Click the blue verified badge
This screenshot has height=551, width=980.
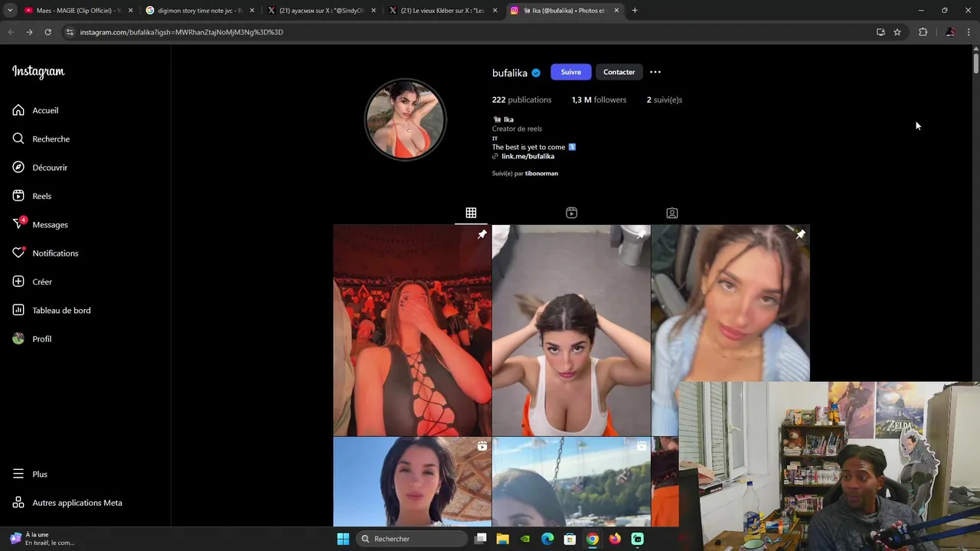[536, 73]
